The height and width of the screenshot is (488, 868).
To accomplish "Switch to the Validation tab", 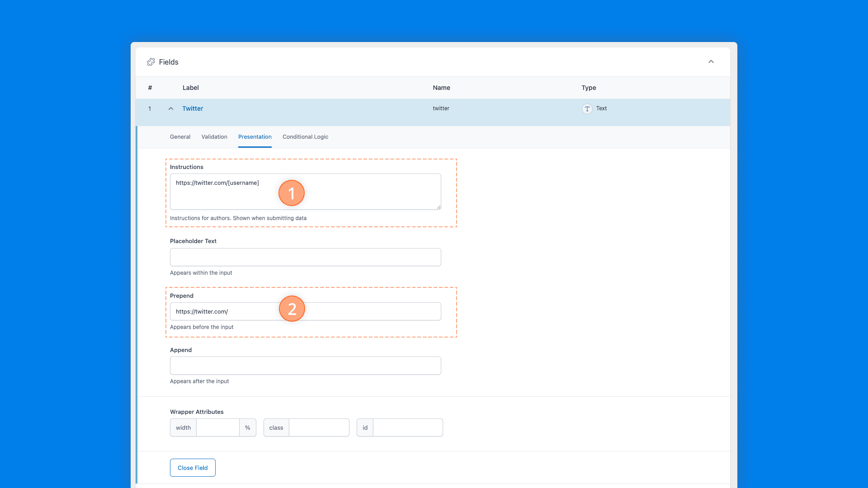I will [214, 137].
